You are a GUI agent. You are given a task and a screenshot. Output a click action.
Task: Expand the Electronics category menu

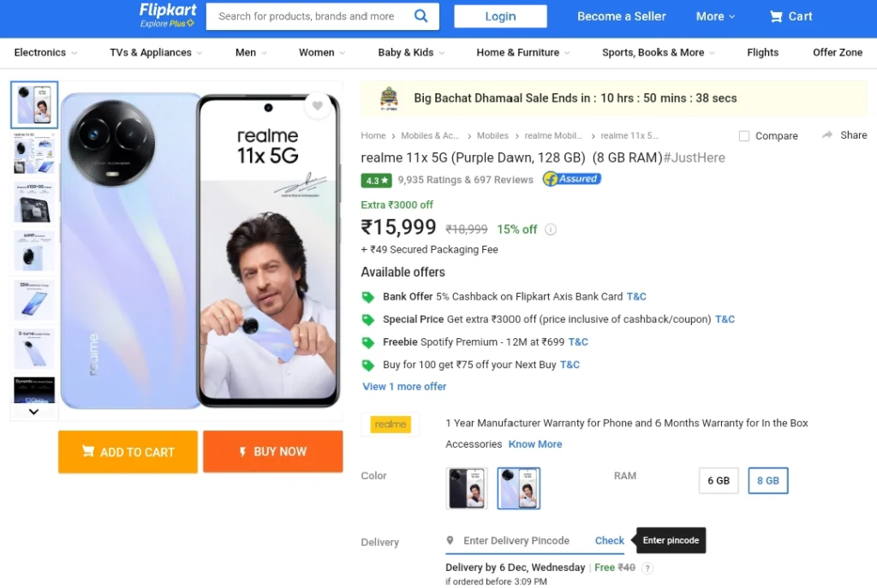[45, 52]
